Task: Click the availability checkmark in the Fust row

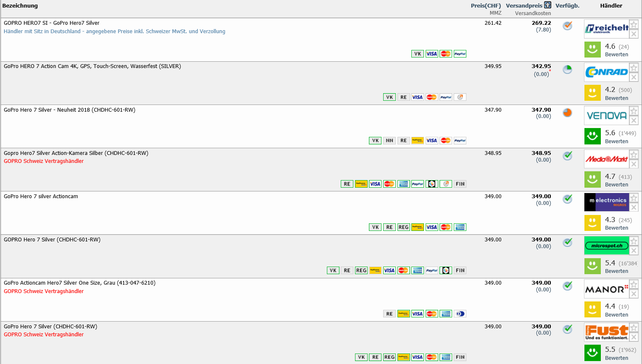Action: click(568, 329)
